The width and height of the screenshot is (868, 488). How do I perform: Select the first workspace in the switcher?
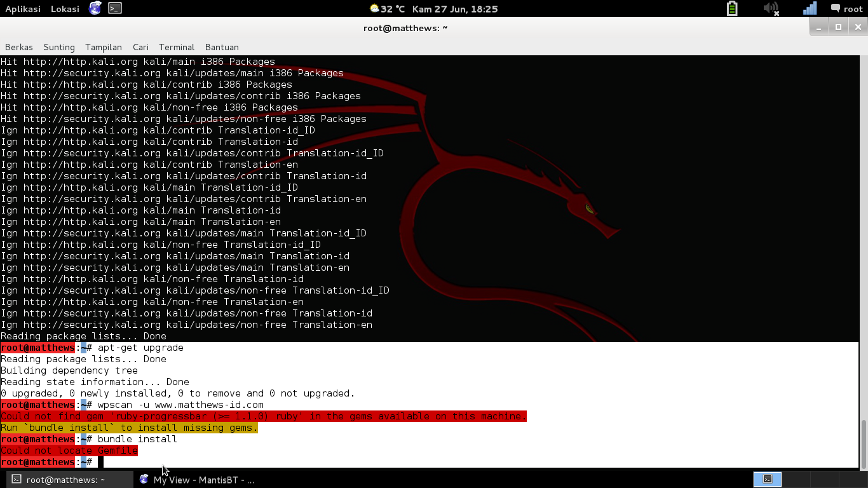pos(767,479)
